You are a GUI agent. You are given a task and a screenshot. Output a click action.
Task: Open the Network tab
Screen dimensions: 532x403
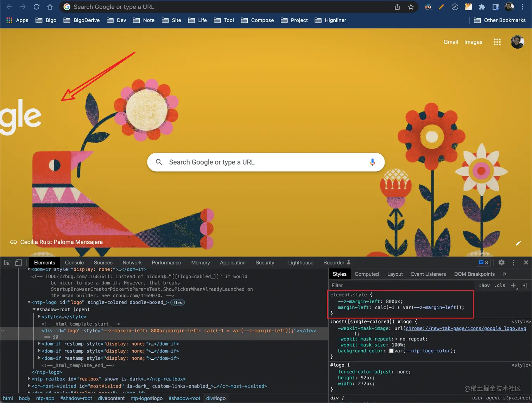pos(132,263)
